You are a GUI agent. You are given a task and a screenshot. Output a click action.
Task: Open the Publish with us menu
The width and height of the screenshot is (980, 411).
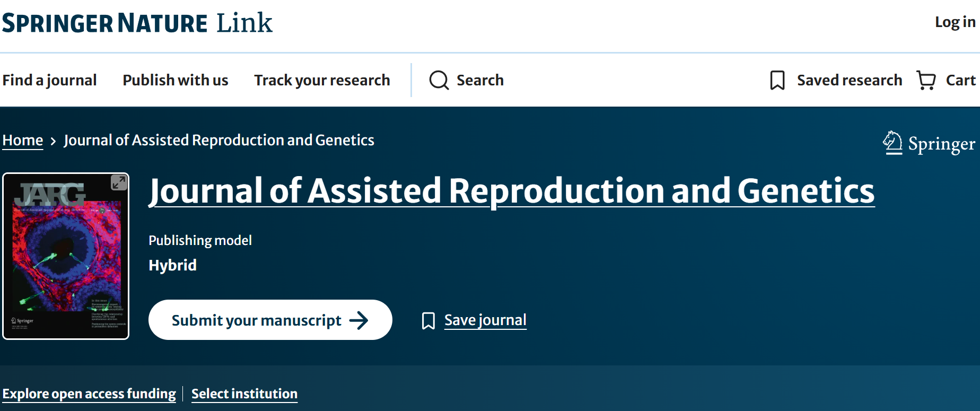point(176,80)
